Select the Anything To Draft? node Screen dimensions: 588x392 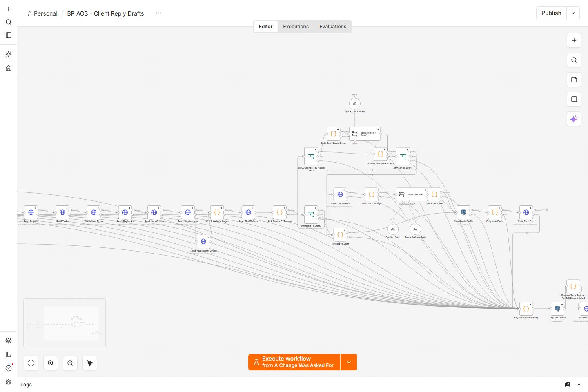pos(311,214)
